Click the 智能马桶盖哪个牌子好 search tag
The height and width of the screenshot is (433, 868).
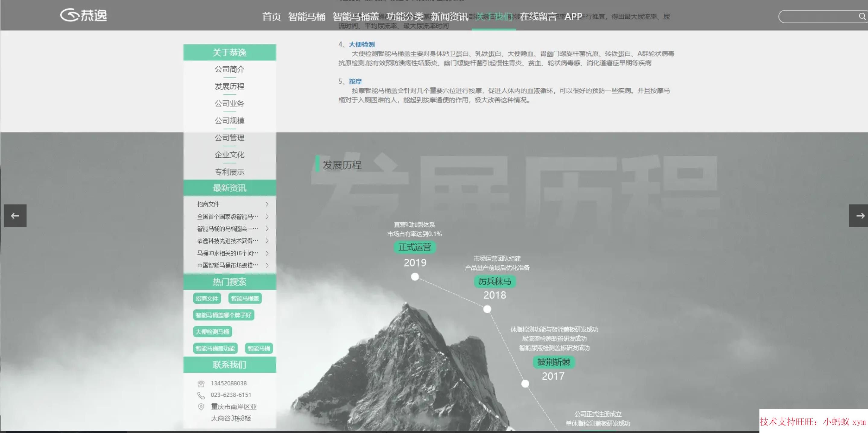point(223,315)
